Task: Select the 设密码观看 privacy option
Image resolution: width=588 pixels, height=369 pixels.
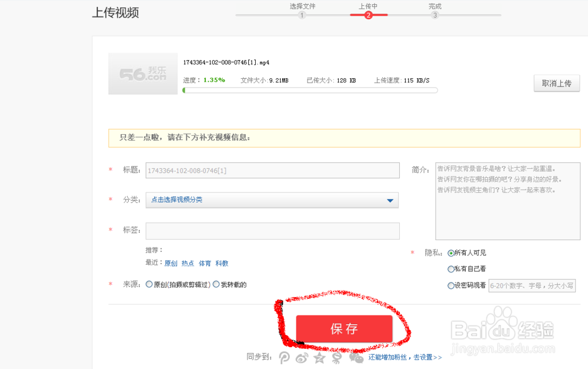Action: (x=451, y=285)
